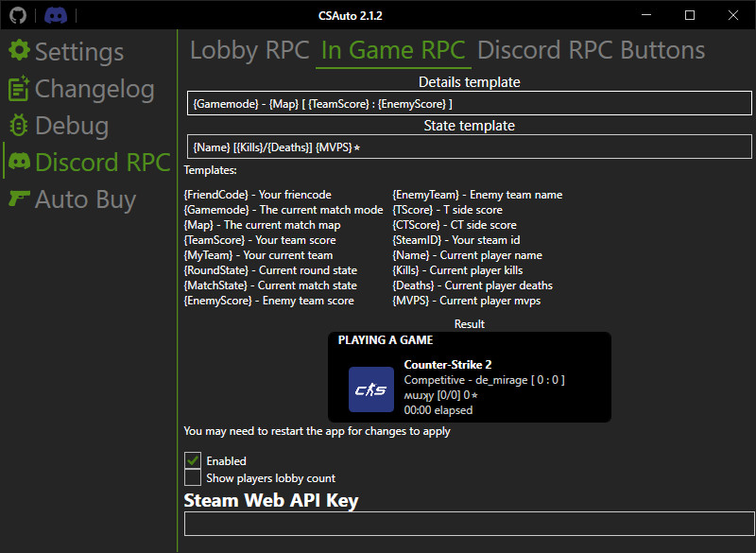Screen dimensions: 756x553
Task: Switch to Discord RPC Buttons tab
Action: (592, 50)
